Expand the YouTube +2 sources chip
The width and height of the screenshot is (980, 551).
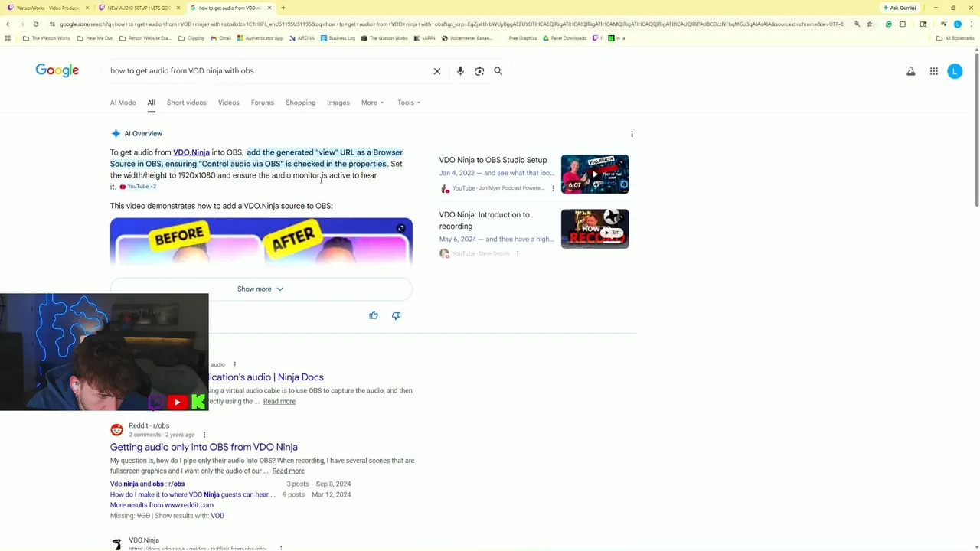tap(138, 187)
